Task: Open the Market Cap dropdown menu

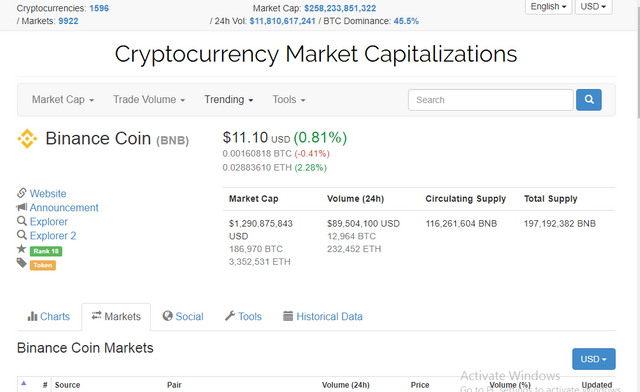Action: click(x=63, y=100)
